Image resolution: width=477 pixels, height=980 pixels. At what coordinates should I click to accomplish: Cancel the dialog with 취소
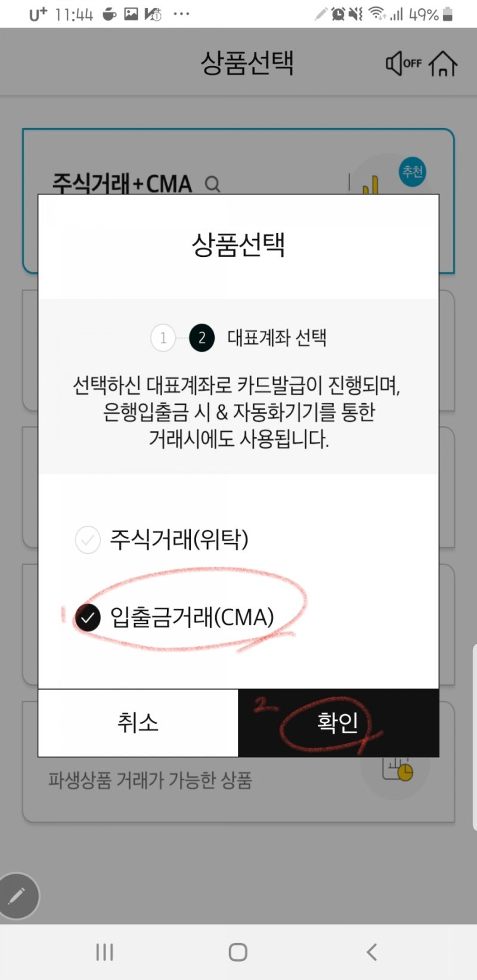coord(138,723)
